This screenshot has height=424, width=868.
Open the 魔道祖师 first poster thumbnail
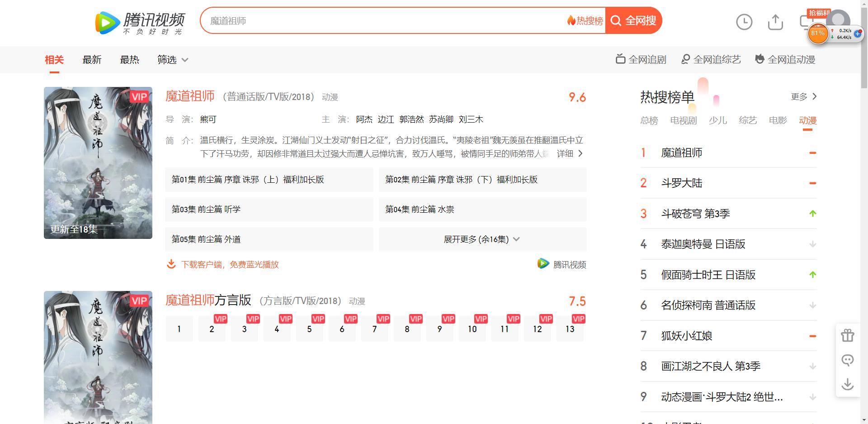(98, 163)
